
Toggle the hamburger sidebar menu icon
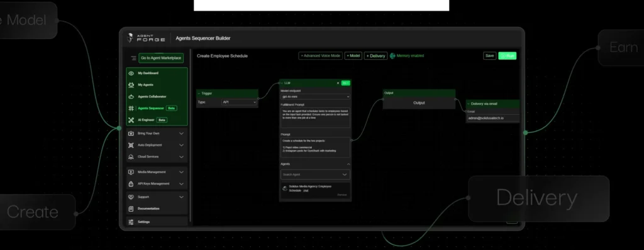pos(133,58)
